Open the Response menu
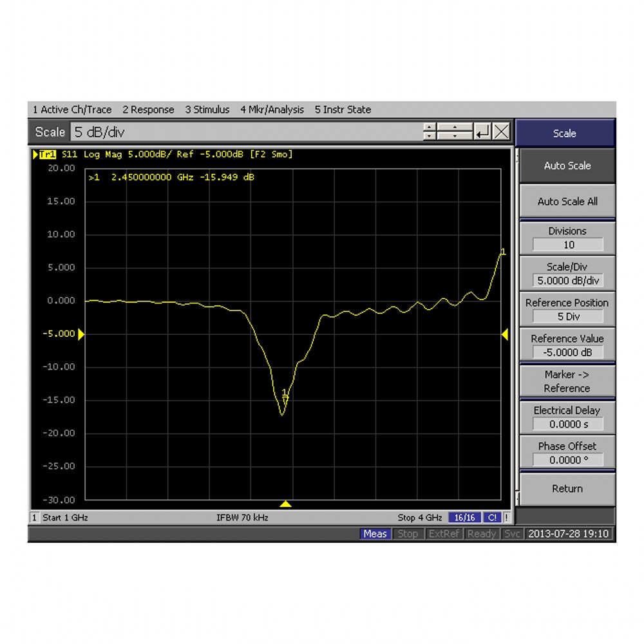 coord(148,109)
